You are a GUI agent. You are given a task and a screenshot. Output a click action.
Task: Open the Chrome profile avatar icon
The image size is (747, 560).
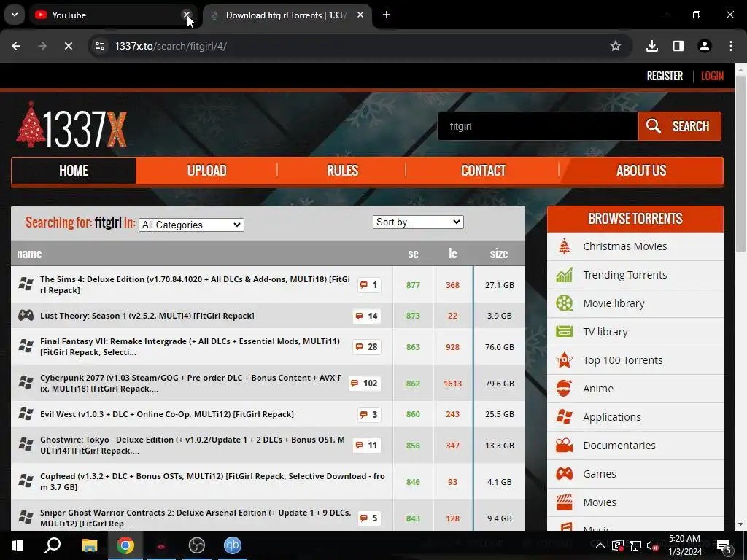coord(705,46)
